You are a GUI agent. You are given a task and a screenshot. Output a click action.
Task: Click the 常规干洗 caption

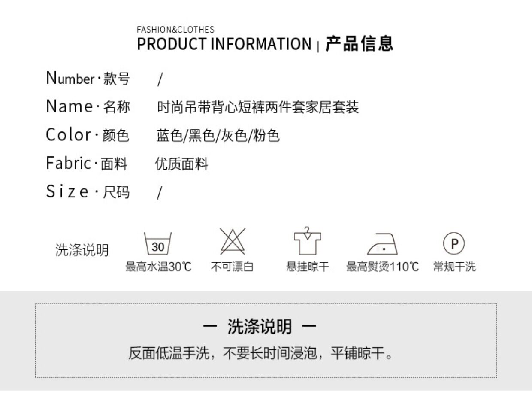[454, 267]
